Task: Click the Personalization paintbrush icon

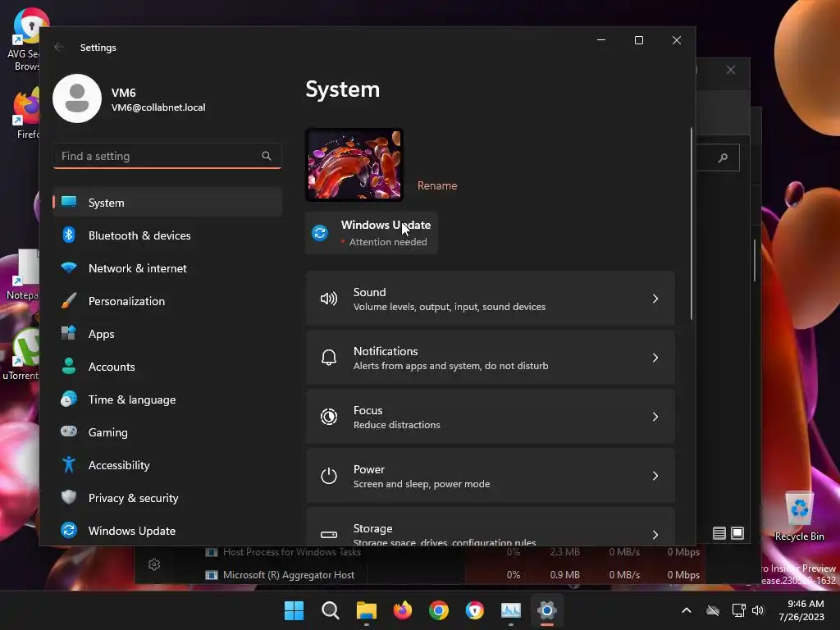Action: (x=69, y=300)
